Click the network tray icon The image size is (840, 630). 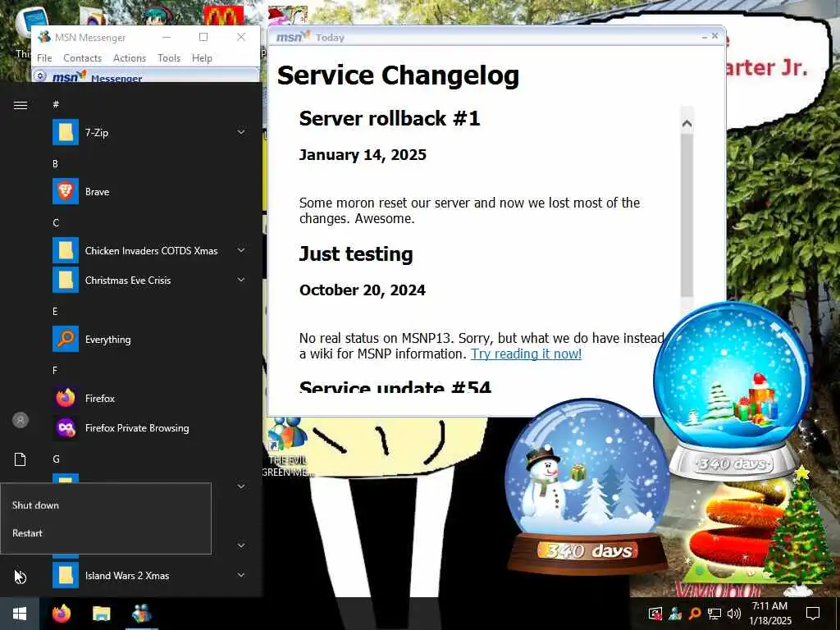point(714,614)
